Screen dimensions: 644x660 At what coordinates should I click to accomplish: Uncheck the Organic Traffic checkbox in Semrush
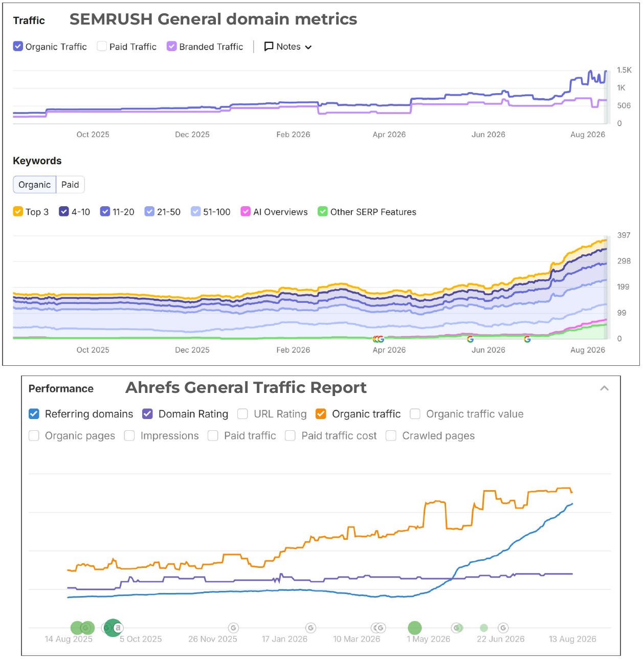pos(18,46)
